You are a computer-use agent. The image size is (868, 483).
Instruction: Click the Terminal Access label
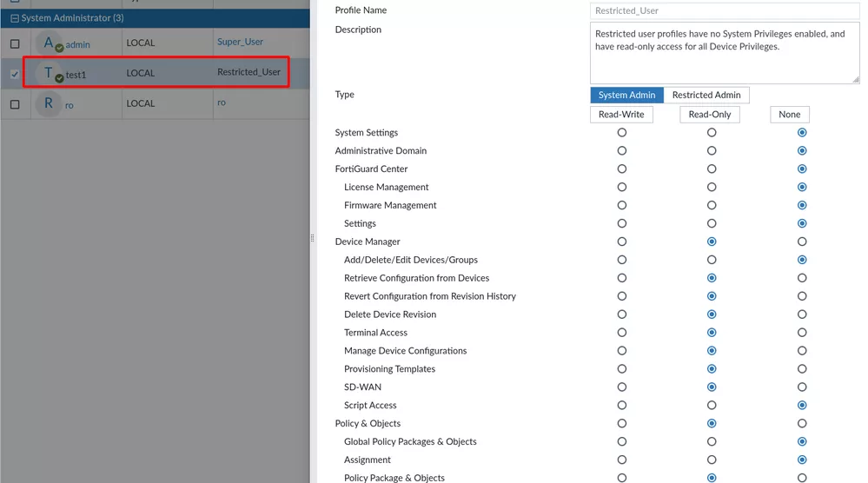point(375,333)
